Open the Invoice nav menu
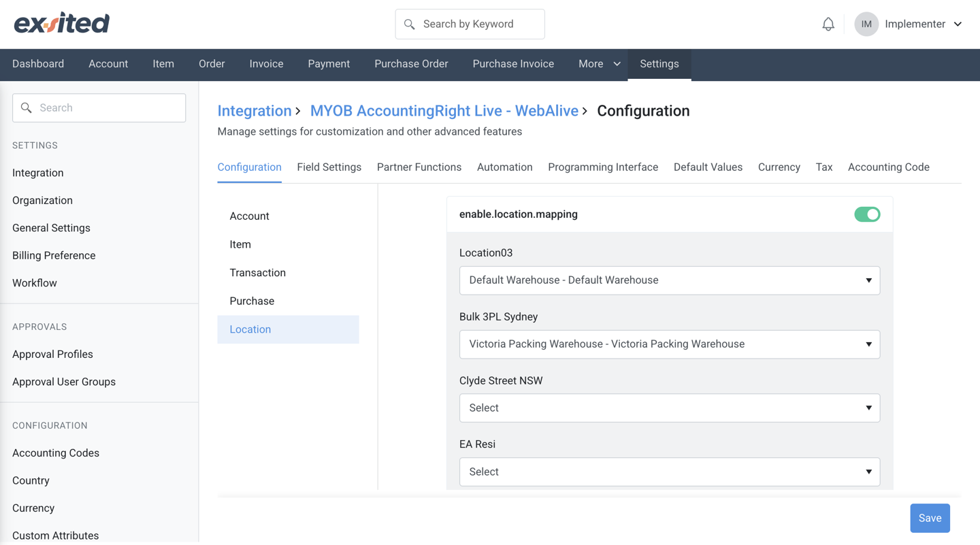Viewport: 980px width, 545px height. click(x=266, y=64)
